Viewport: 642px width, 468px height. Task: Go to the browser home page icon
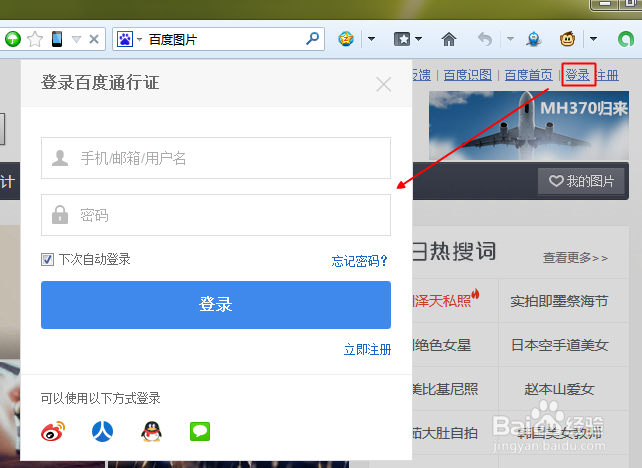click(x=449, y=39)
